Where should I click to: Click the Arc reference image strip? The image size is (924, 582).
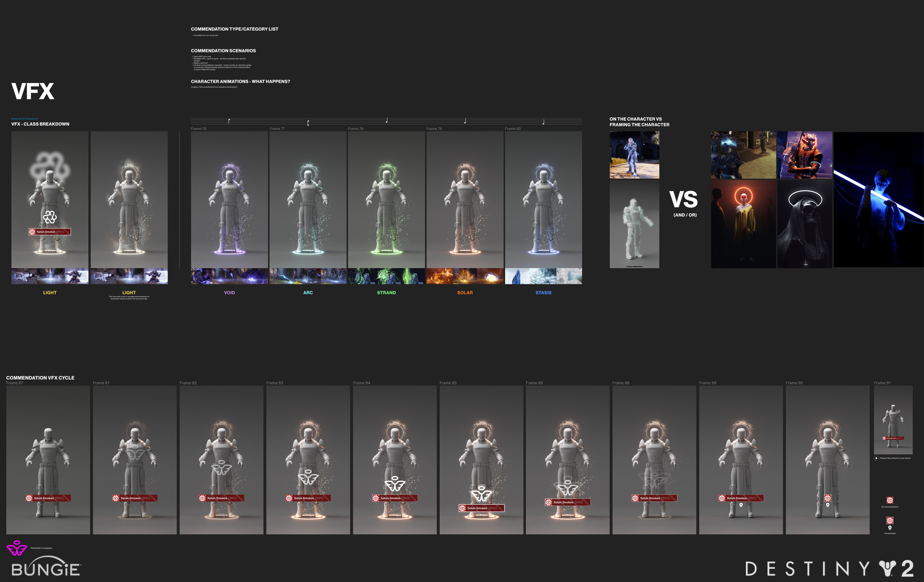click(308, 276)
